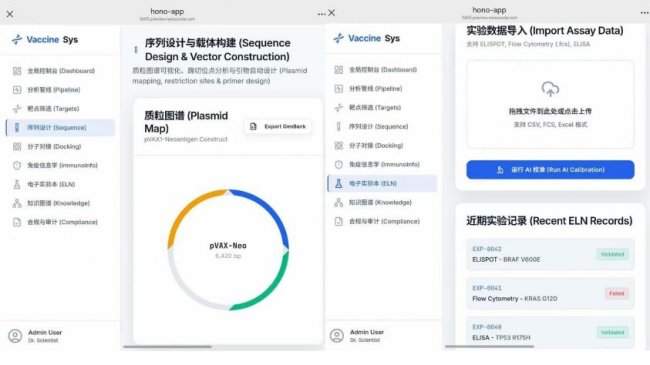Click Failed badge on Flow Cytometry record
Image resolution: width=650 pixels, height=365 pixels.
(617, 293)
